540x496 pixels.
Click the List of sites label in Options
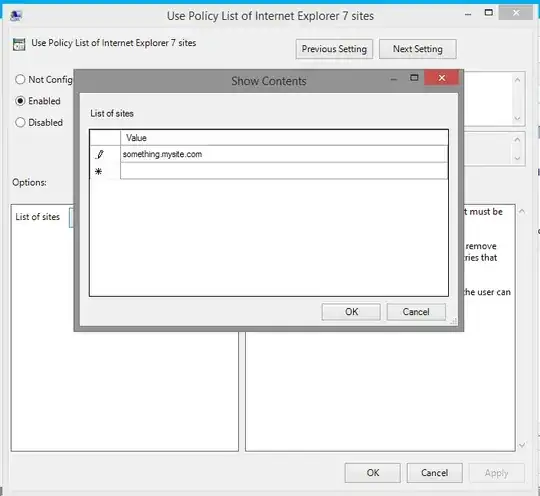pyautogui.click(x=38, y=217)
